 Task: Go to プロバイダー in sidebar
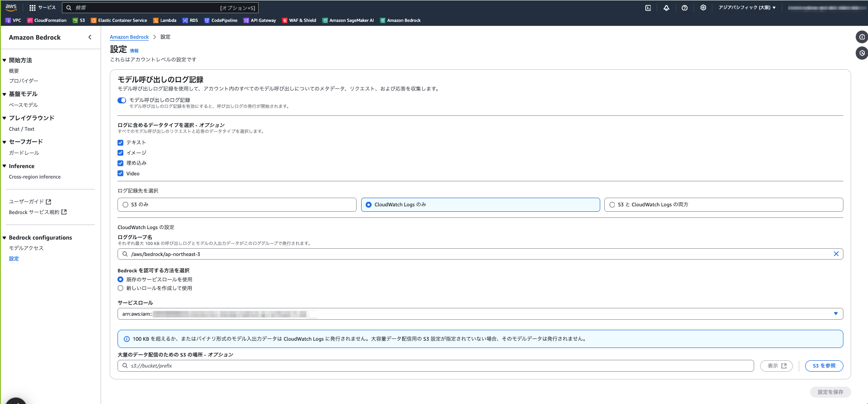tap(24, 81)
